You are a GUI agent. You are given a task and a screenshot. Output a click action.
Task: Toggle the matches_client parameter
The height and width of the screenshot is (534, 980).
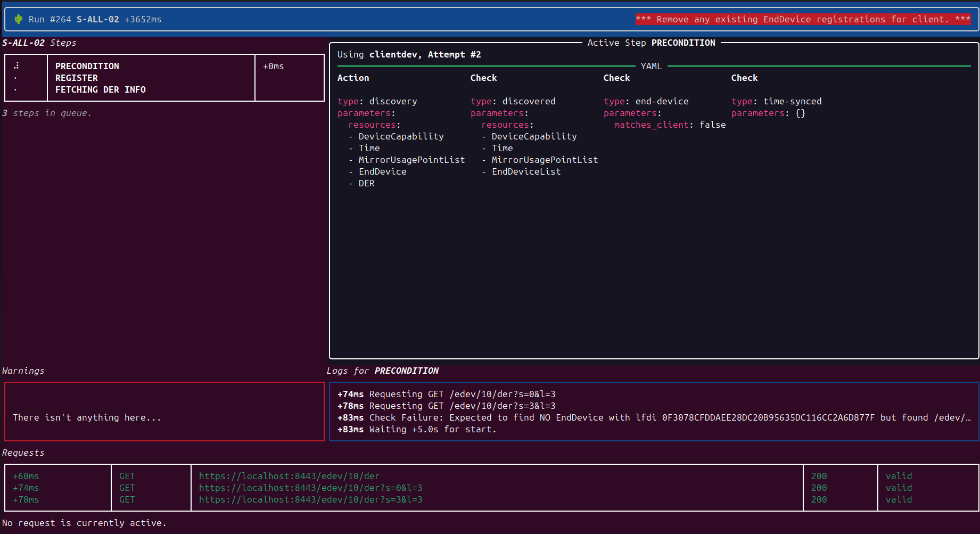(x=670, y=125)
